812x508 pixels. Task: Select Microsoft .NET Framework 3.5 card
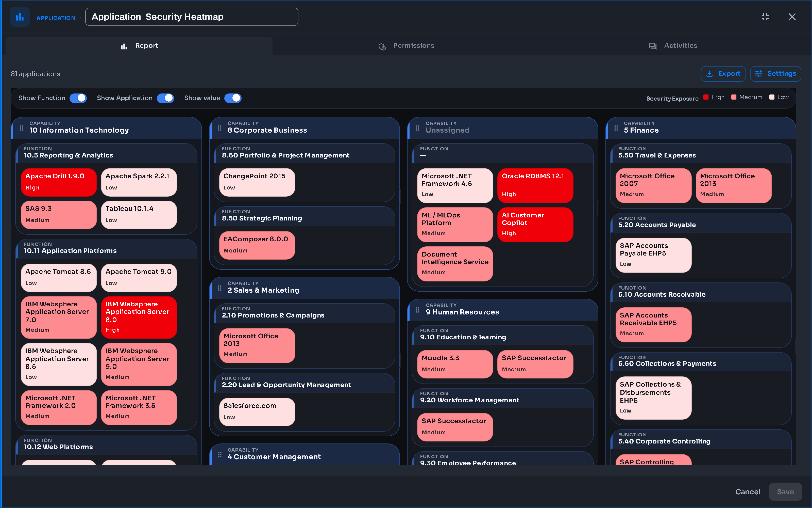click(x=139, y=407)
